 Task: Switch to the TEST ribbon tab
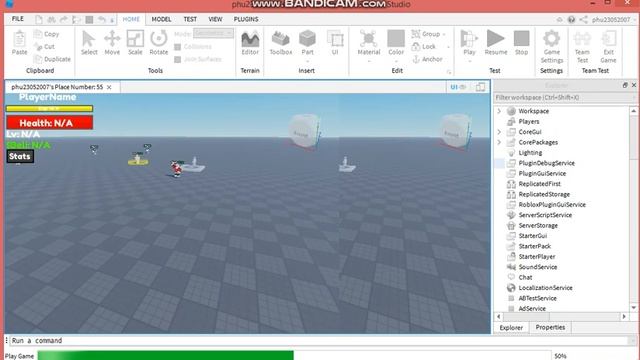190,19
